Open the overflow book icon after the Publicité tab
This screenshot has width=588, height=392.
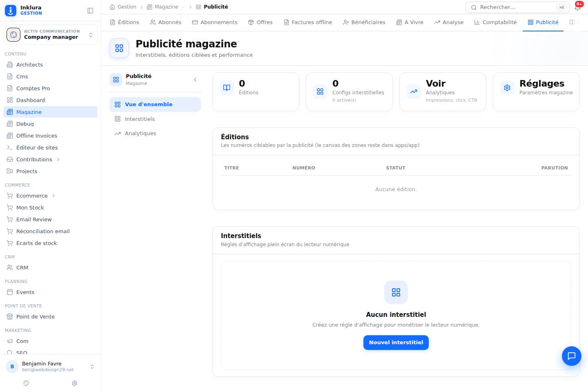coord(572,22)
